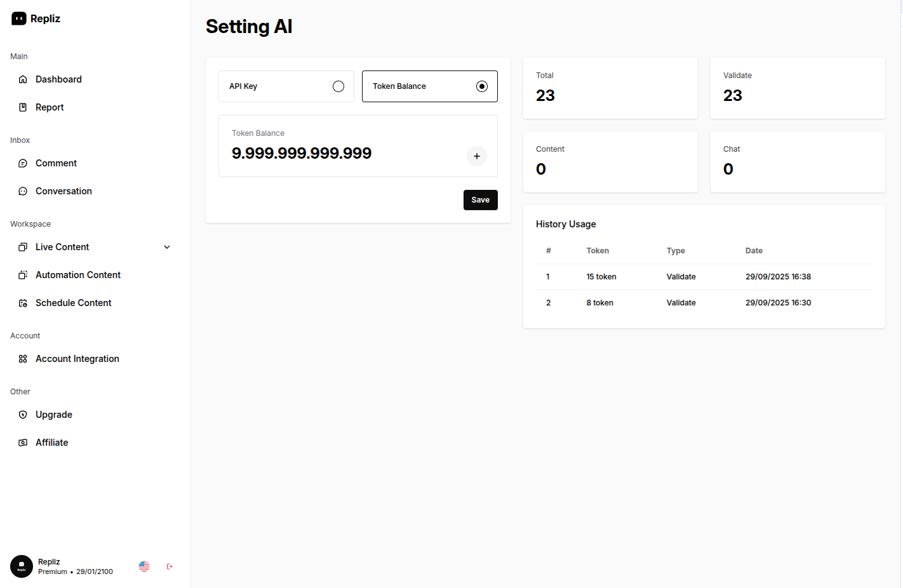Expand the Live Content chevron

coord(167,247)
